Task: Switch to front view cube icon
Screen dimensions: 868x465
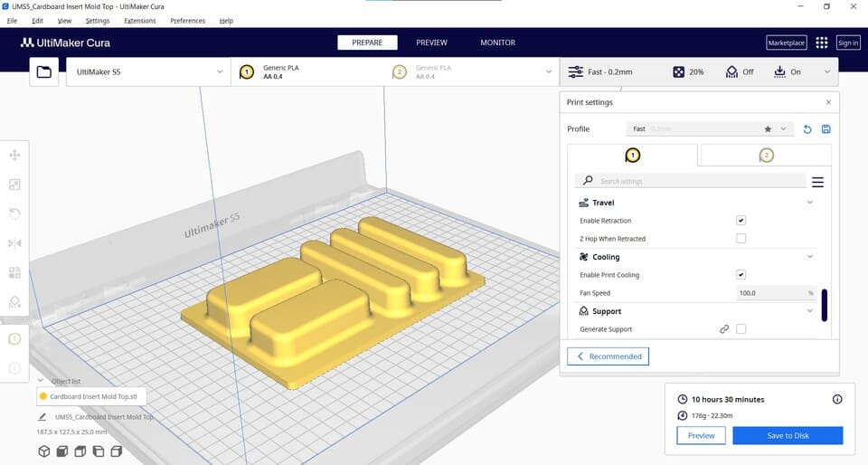Action: coord(62,451)
